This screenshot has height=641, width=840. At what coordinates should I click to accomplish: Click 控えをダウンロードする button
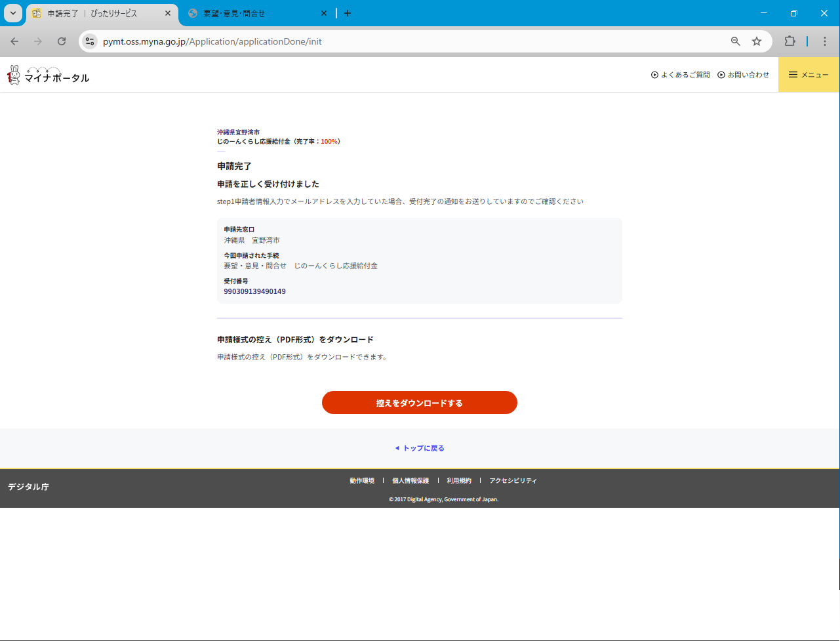pyautogui.click(x=419, y=403)
